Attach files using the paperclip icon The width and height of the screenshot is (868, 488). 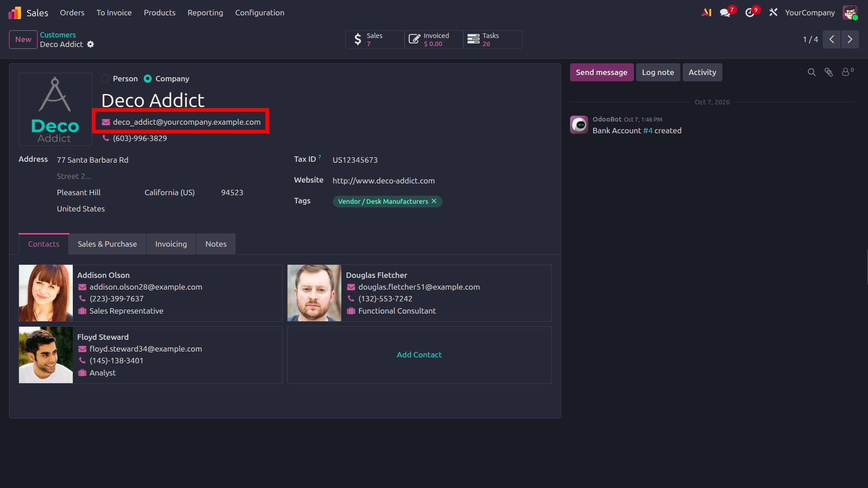point(829,72)
